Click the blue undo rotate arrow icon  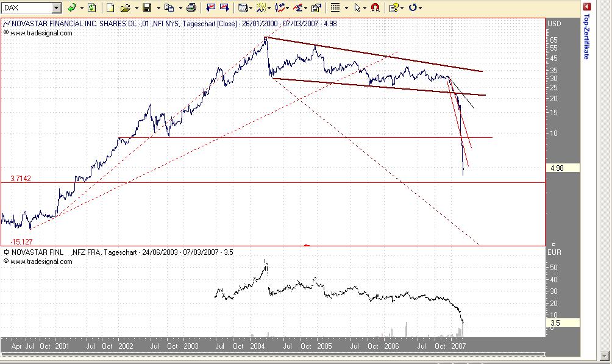[413, 7]
